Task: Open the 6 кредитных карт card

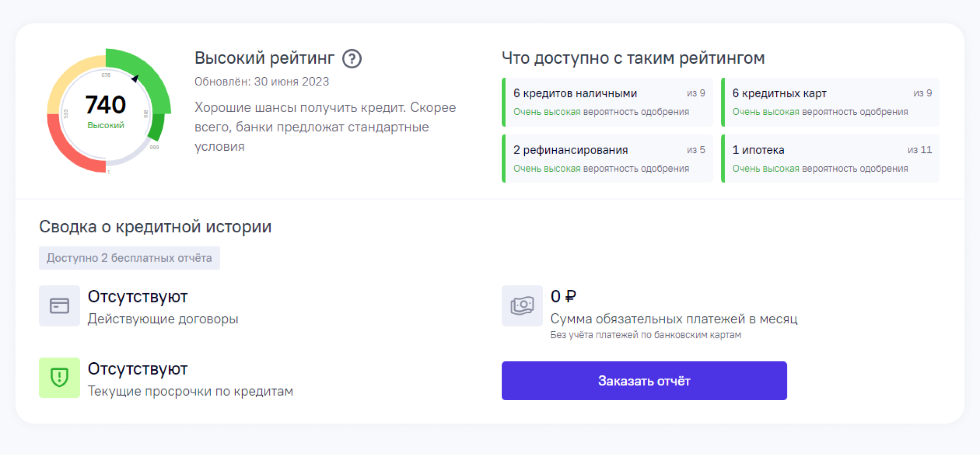Action: click(x=830, y=102)
